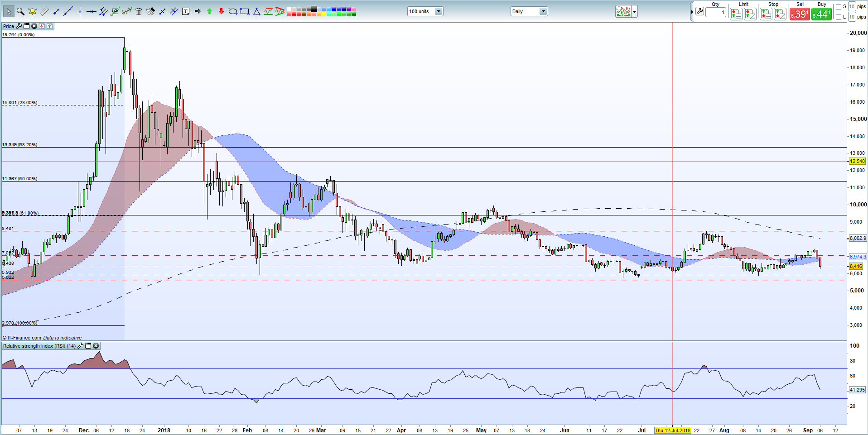Choose the red-green wedge pattern tool
Screen dimensions: 868x435
[280, 11]
